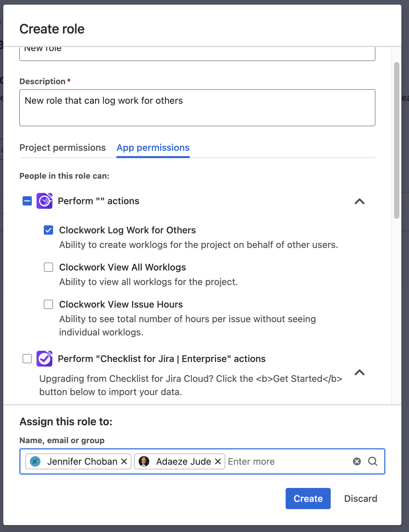Click the search magnifier icon
Screen dimensions: 409x532
coord(373,461)
